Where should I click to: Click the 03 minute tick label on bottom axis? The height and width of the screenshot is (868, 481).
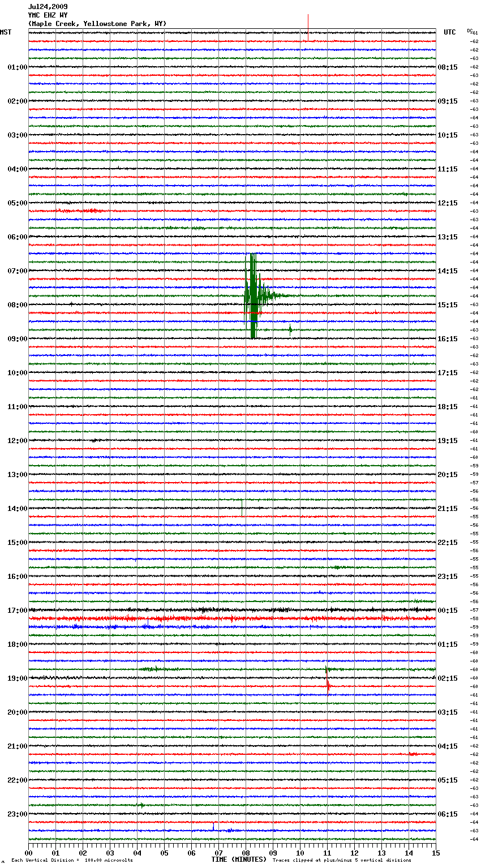[x=110, y=853]
